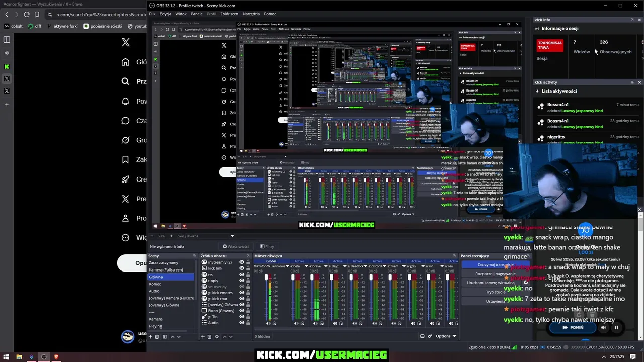Open source Właściwości button

pyautogui.click(x=235, y=246)
